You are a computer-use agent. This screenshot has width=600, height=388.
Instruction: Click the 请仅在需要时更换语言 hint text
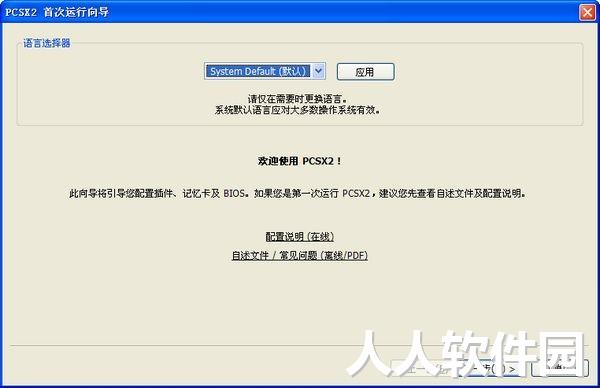click(297, 99)
